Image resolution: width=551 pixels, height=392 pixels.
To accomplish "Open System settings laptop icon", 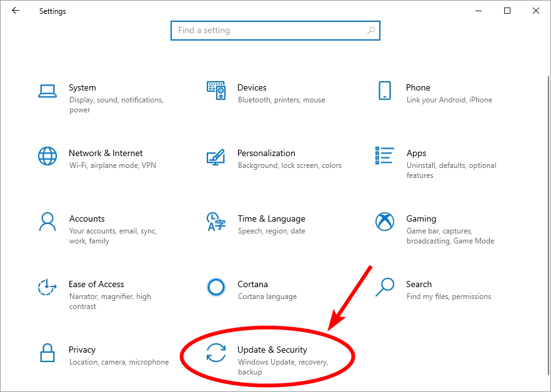I will coord(47,91).
